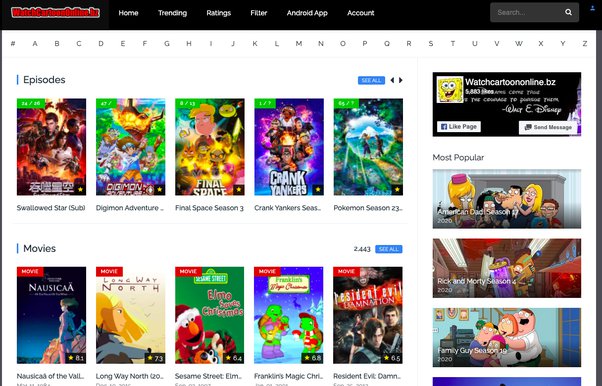Filter titles by letter A

coord(35,43)
